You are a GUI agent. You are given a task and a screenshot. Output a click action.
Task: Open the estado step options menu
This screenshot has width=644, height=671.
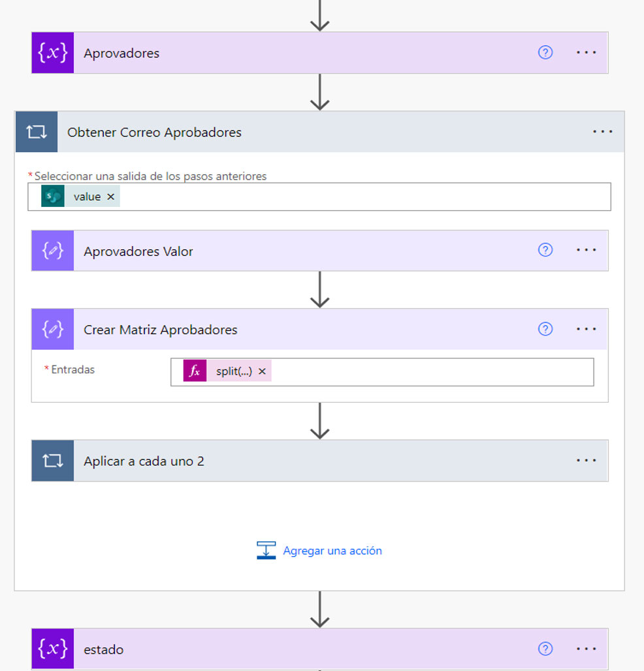click(x=587, y=649)
